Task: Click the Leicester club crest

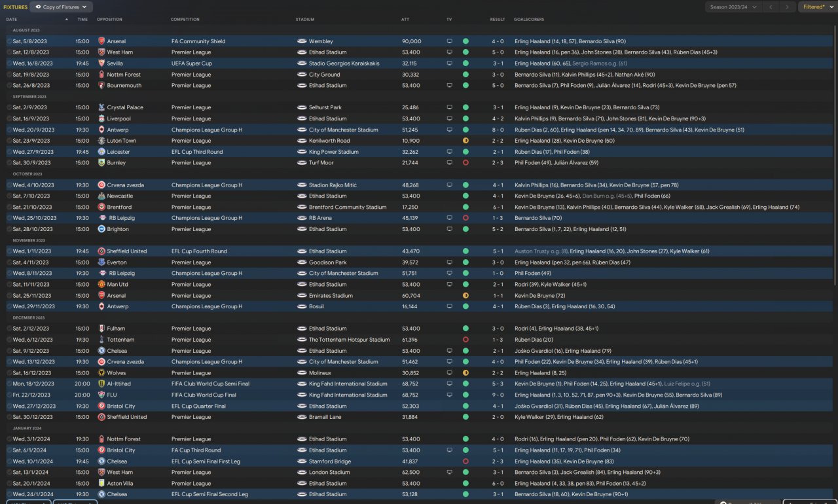Action: click(x=101, y=152)
